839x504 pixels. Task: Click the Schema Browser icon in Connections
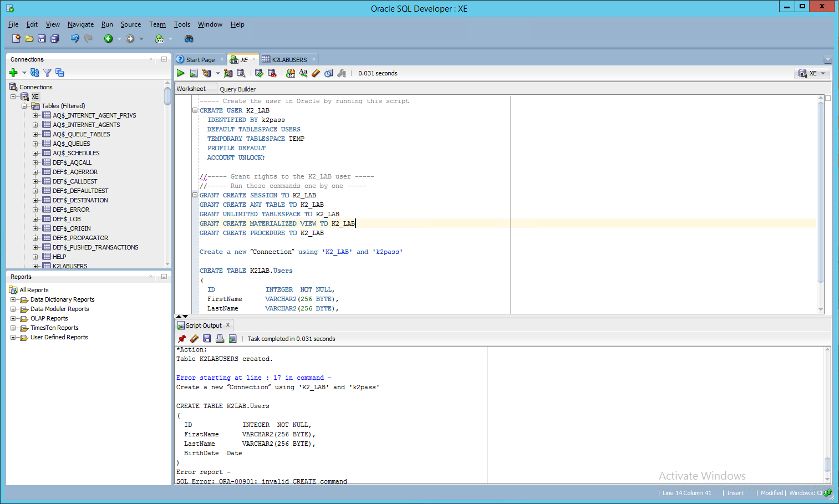click(x=60, y=73)
